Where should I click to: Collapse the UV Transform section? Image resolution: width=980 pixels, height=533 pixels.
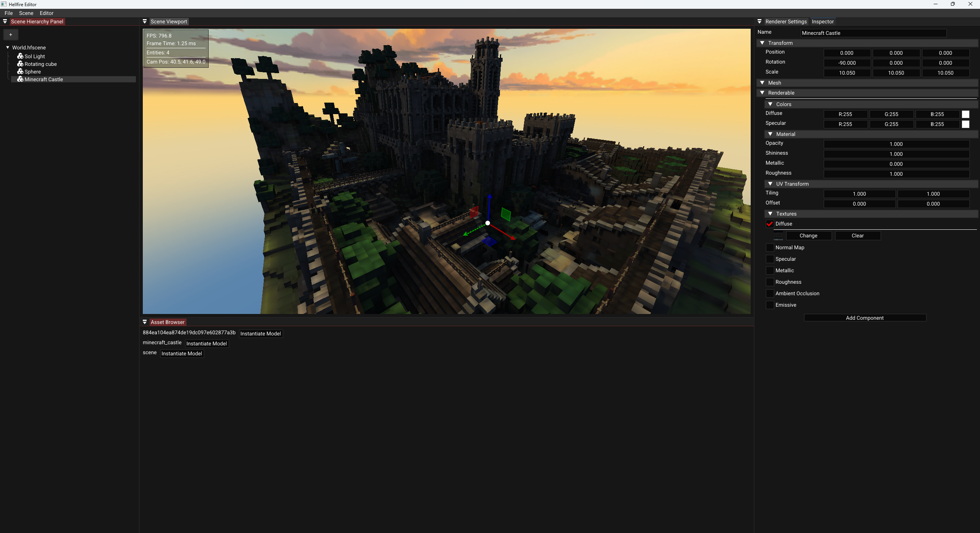click(x=770, y=184)
